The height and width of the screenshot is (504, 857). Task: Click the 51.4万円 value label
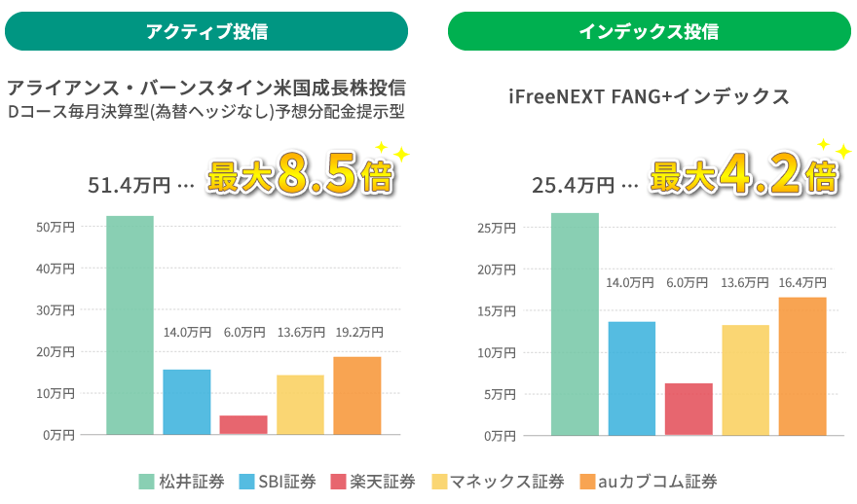point(129,185)
